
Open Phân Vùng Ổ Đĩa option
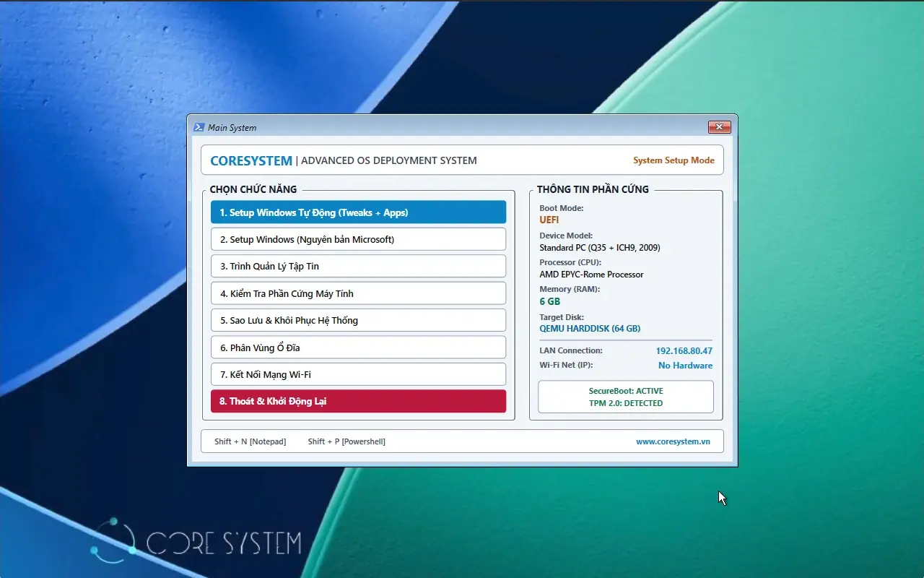pyautogui.click(x=358, y=348)
